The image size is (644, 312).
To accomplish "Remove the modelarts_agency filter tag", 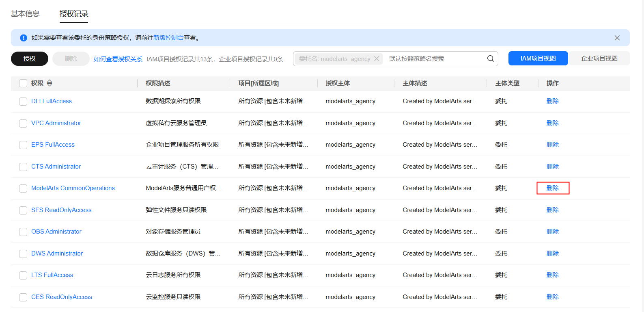I will 377,58.
